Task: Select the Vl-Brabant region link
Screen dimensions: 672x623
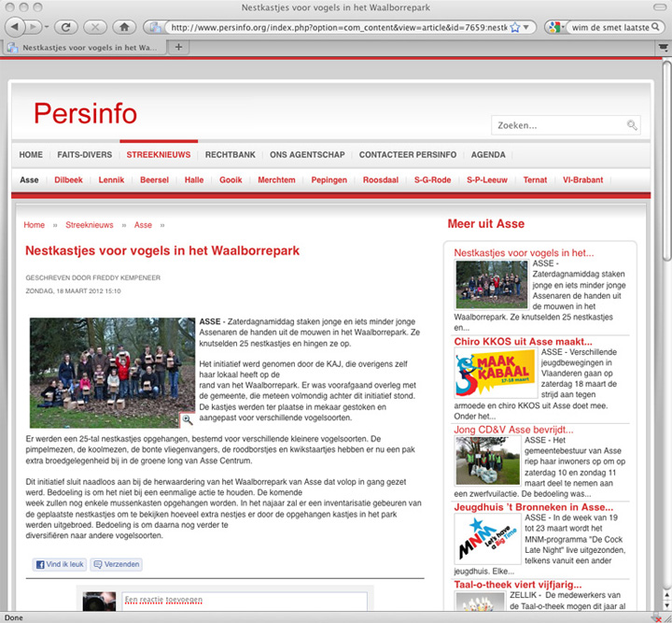Action: 582,180
